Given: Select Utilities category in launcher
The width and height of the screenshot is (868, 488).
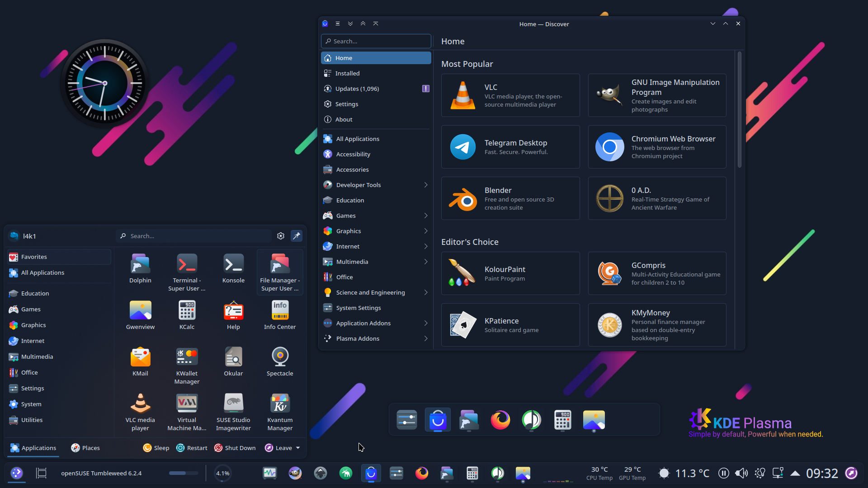Looking at the screenshot, I should 59,420.
